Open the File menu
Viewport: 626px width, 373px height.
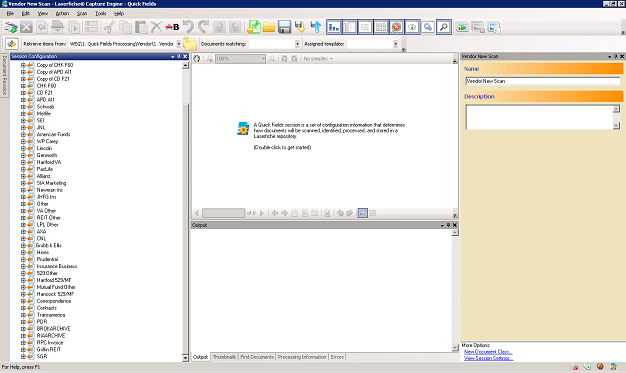click(x=10, y=13)
